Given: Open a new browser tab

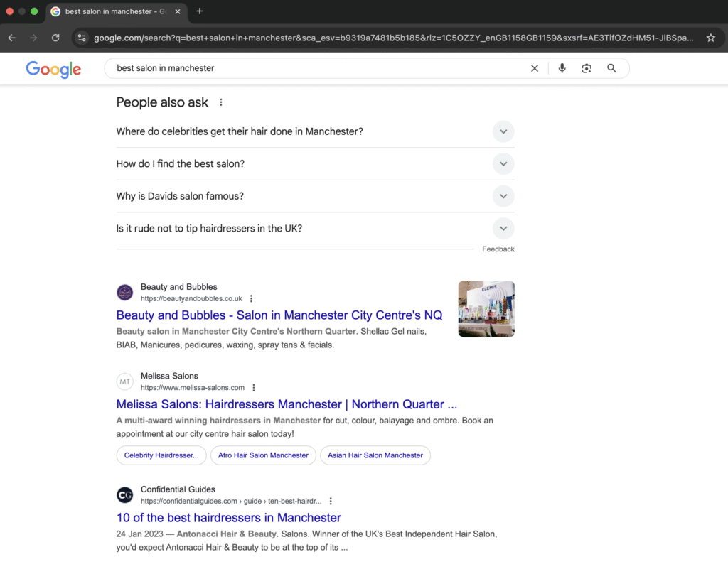Looking at the screenshot, I should coord(200,11).
